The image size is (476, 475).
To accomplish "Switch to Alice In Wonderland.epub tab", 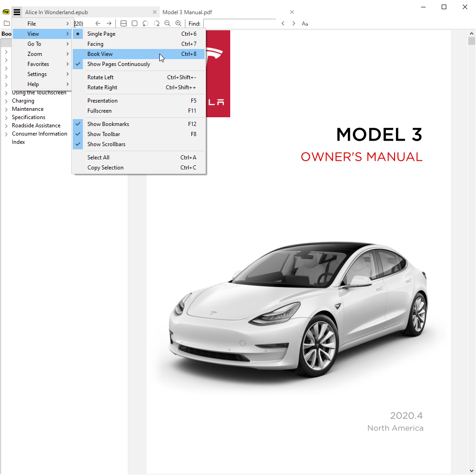I will coord(56,12).
